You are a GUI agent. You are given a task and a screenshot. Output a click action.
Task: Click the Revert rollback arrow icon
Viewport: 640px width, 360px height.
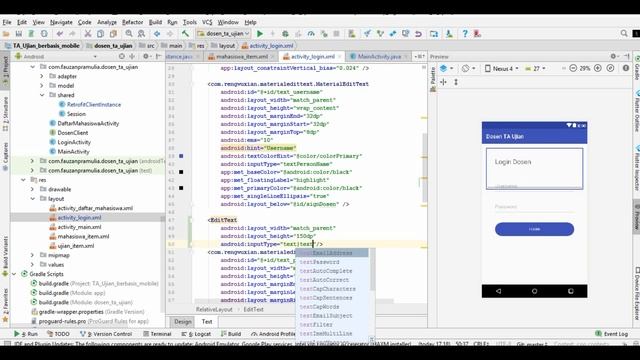(418, 34)
